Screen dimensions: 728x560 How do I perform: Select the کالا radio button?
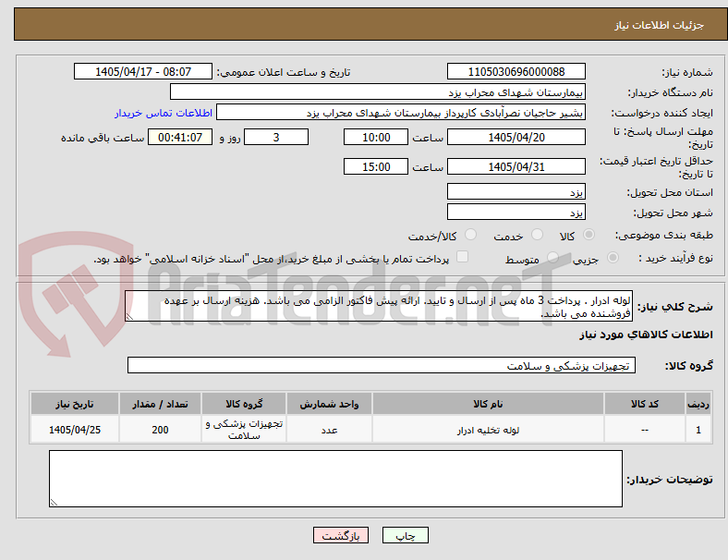tap(588, 235)
